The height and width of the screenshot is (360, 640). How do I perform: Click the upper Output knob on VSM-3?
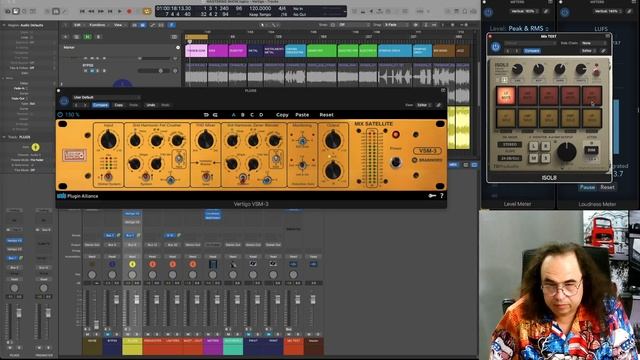pos(333,140)
